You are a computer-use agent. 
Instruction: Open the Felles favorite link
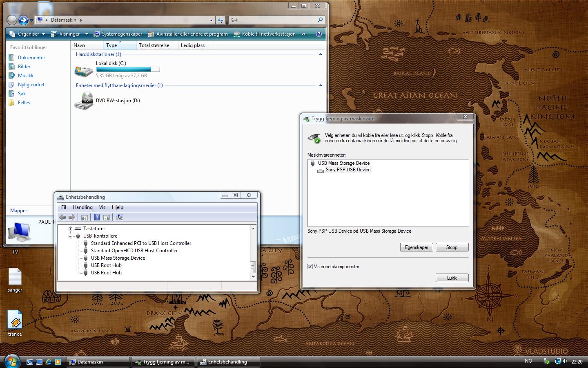(24, 103)
